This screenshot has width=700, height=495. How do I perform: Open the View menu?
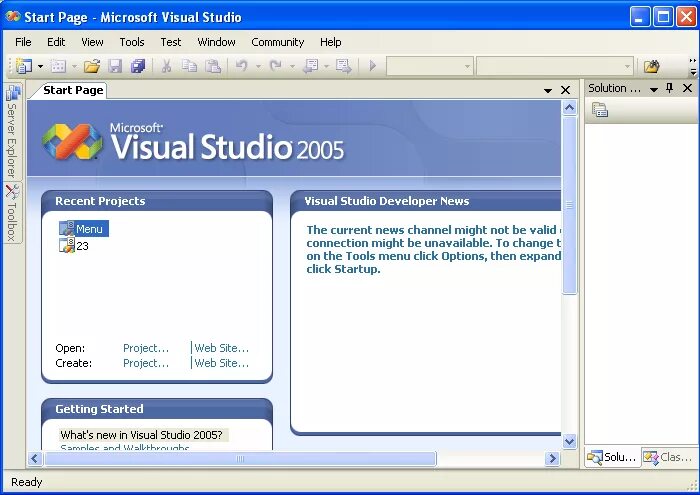pyautogui.click(x=92, y=42)
